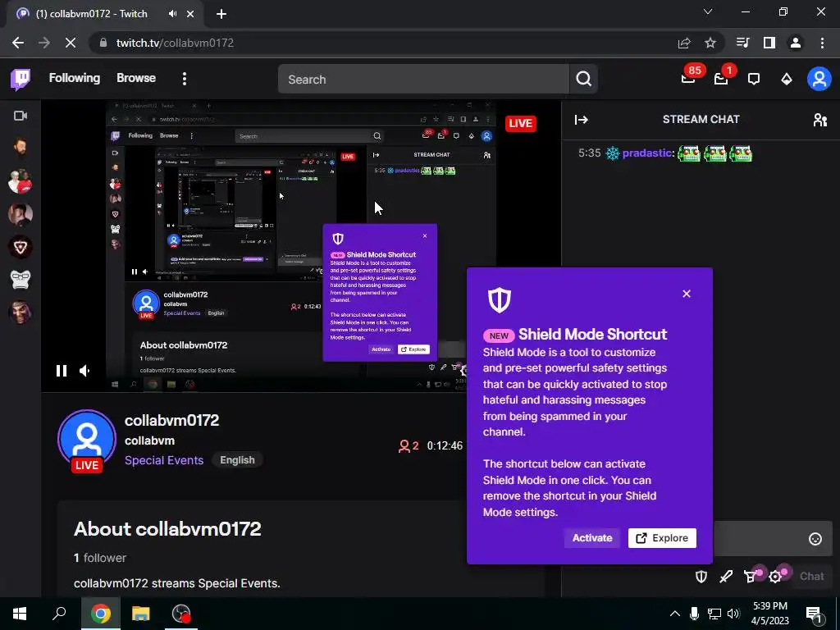Open the channel points rewards icon below chat
840x630 pixels.
coord(751,577)
